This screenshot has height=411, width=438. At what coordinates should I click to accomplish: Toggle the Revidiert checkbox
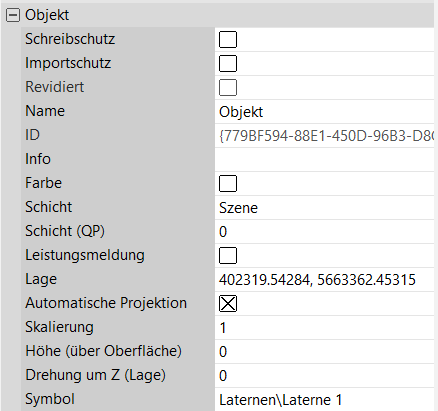[x=228, y=88]
